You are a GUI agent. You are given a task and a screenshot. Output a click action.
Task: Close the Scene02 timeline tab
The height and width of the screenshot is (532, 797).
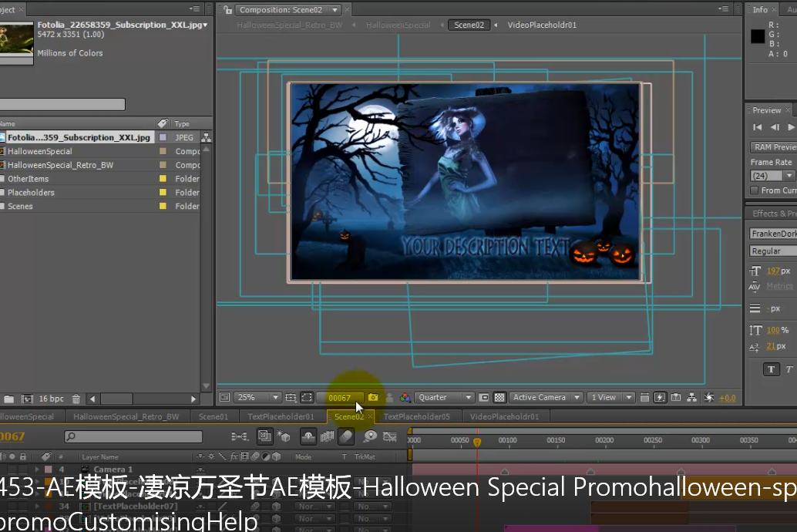(x=370, y=416)
